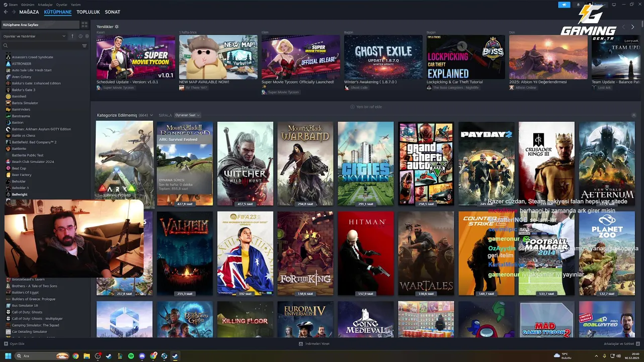
Task: Open Super Movie Tycoon v1.0.1 update news
Action: 136,57
